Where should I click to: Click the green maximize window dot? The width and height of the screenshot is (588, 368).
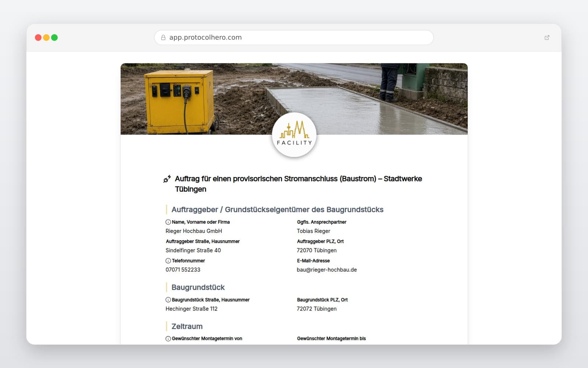[54, 38]
